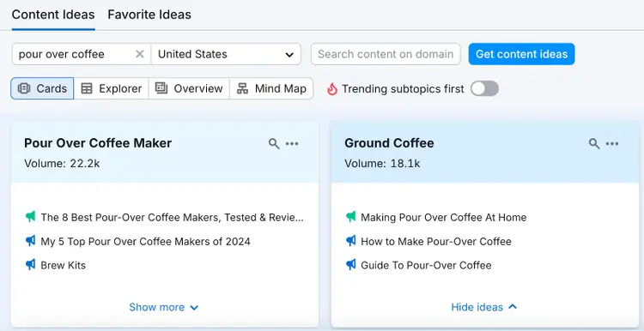The width and height of the screenshot is (644, 331).
Task: Expand Show more on Pour Over Coffee Maker card
Action: coord(164,307)
